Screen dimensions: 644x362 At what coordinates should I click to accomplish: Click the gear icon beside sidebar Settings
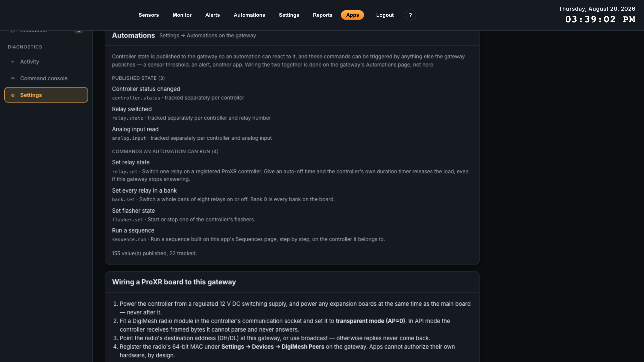[x=13, y=95]
